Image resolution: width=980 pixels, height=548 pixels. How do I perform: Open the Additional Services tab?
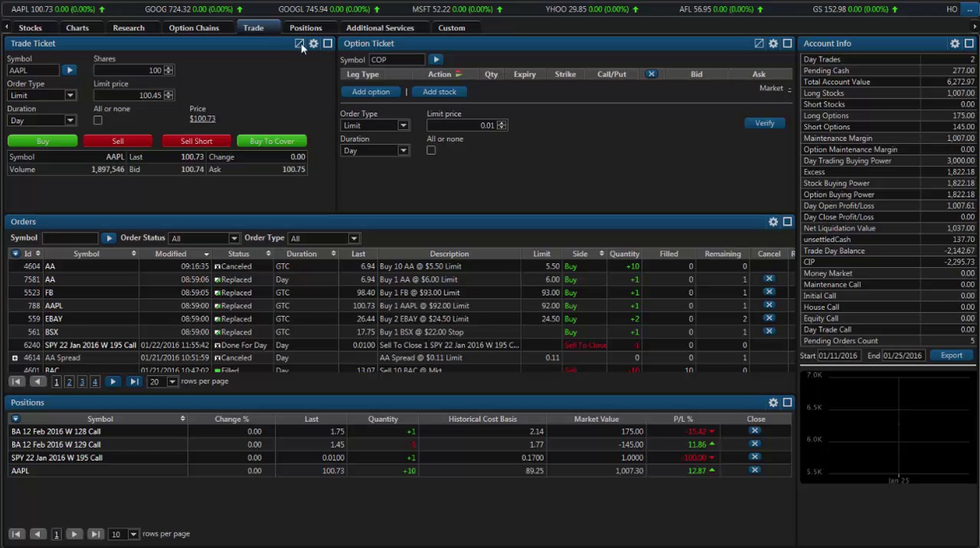tap(380, 28)
